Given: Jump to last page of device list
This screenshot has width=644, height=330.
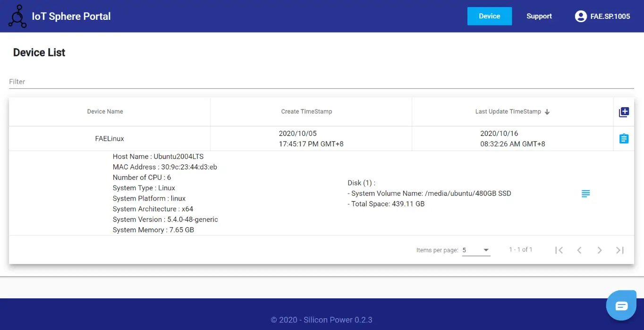Looking at the screenshot, I should point(620,250).
